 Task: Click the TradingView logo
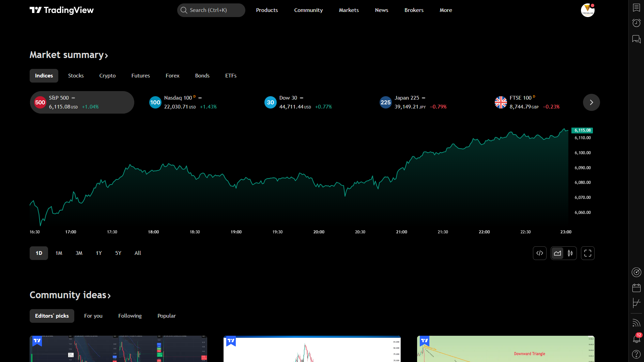62,10
